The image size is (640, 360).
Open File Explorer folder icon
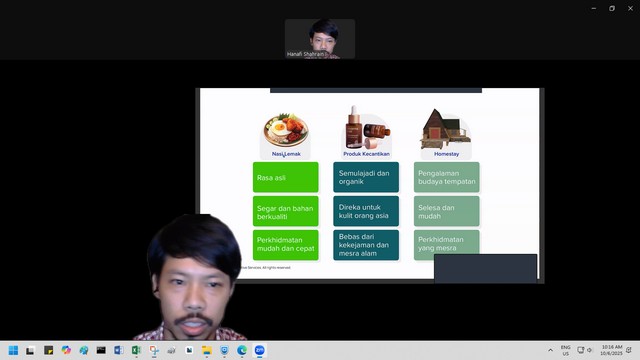[x=207, y=350]
